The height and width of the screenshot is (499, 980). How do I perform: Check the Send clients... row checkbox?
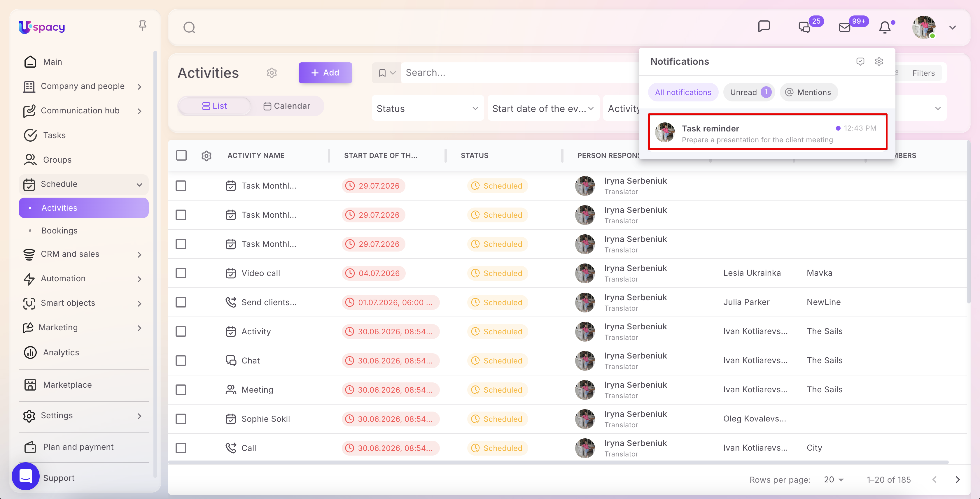(x=181, y=303)
